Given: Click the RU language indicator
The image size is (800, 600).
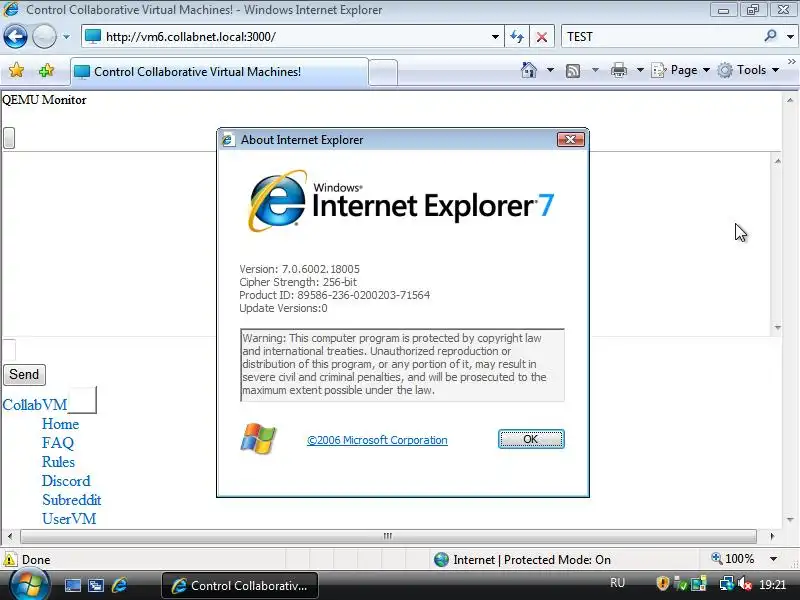Looking at the screenshot, I should [x=617, y=583].
